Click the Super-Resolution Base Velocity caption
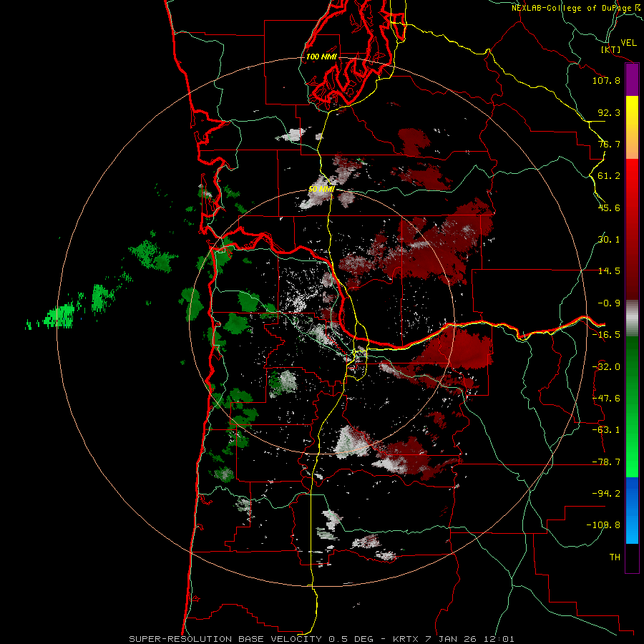Image resolution: width=644 pixels, height=644 pixels. (x=321, y=639)
